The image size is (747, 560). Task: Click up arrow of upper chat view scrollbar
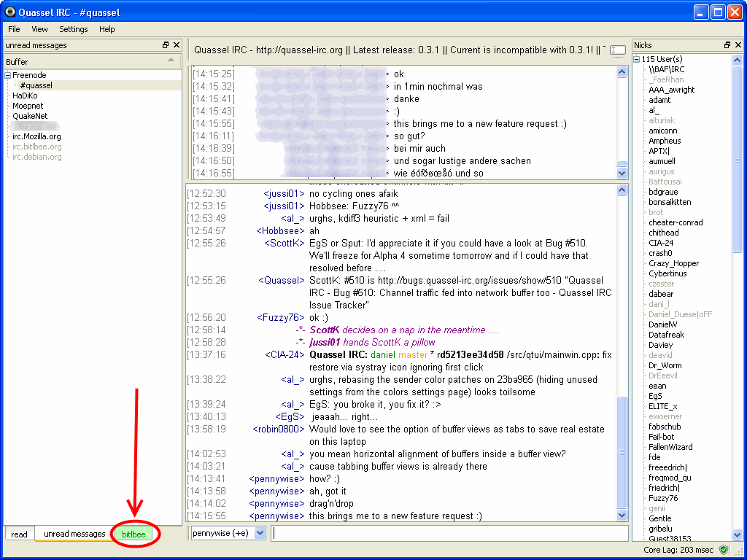622,72
